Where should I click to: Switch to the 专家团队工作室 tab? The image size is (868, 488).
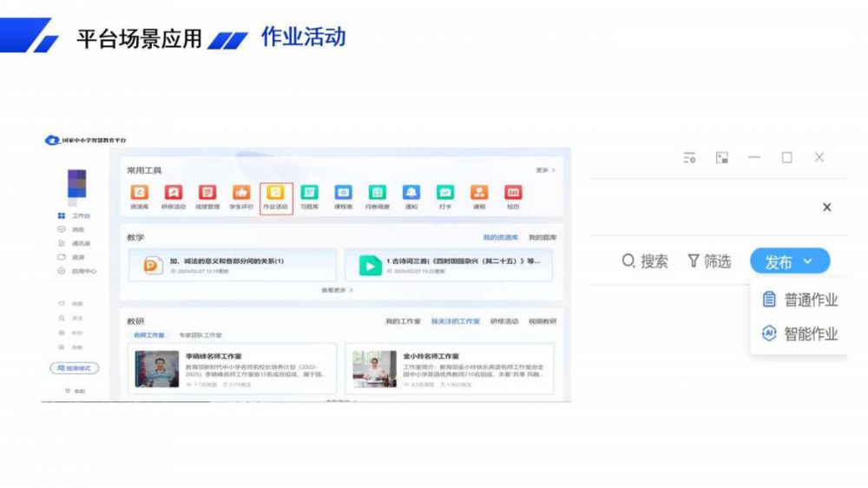click(201, 334)
